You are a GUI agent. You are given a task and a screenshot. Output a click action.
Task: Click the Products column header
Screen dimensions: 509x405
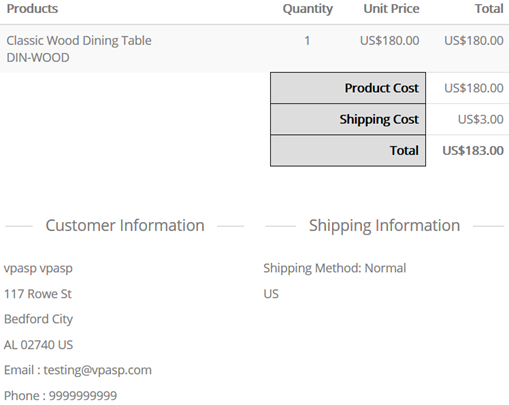[x=32, y=9]
